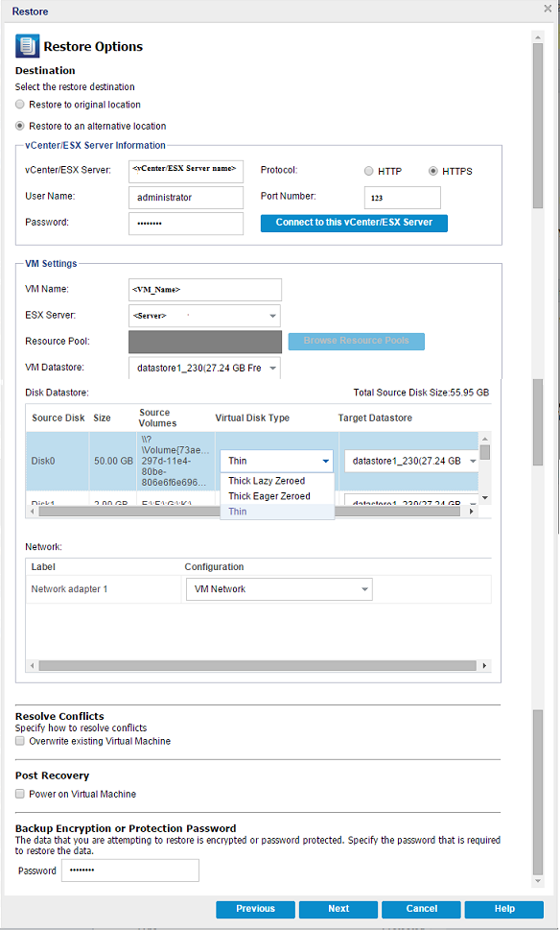Click the Label column header

[43, 567]
